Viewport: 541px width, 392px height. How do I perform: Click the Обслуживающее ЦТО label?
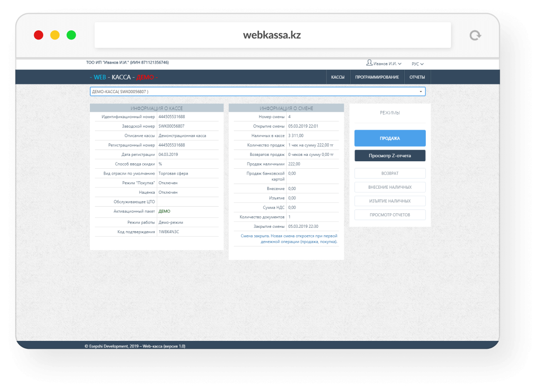[134, 202]
